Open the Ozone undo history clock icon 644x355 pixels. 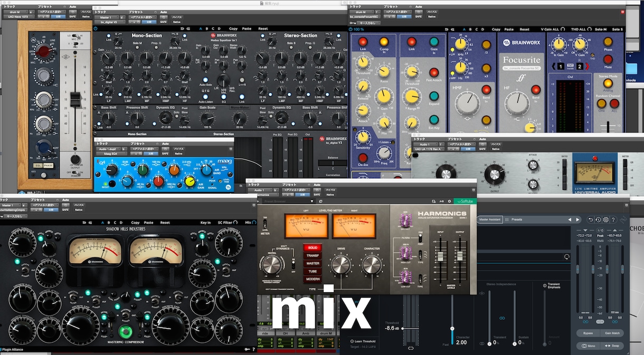(x=598, y=219)
